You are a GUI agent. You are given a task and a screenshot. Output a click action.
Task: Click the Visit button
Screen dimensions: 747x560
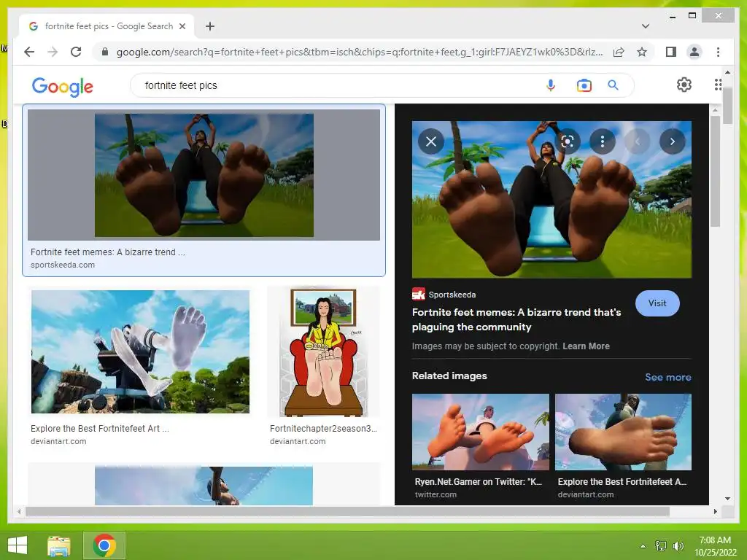pyautogui.click(x=657, y=303)
